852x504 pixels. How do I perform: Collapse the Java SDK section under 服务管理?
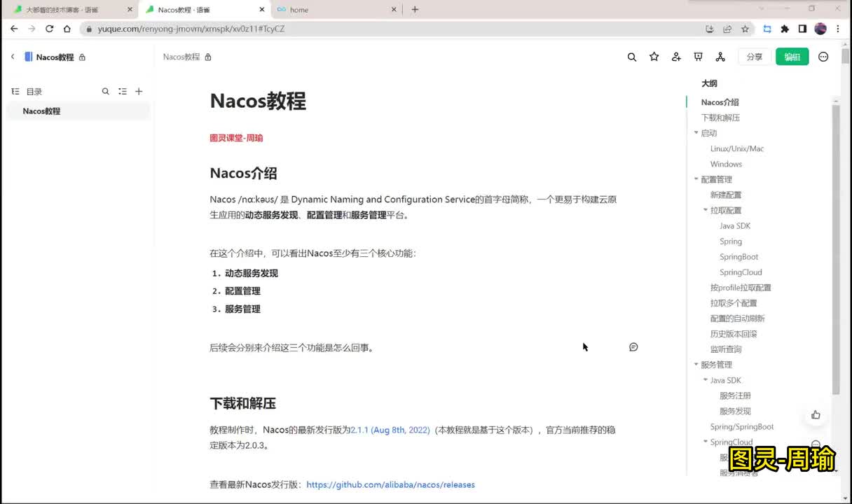click(705, 380)
